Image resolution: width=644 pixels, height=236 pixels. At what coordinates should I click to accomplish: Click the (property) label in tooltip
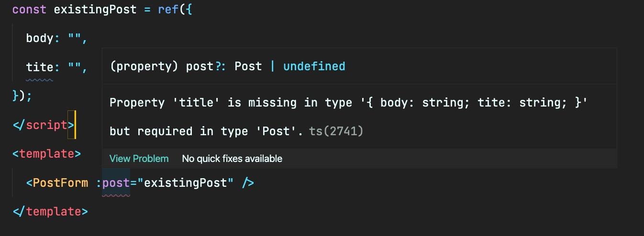tap(144, 66)
